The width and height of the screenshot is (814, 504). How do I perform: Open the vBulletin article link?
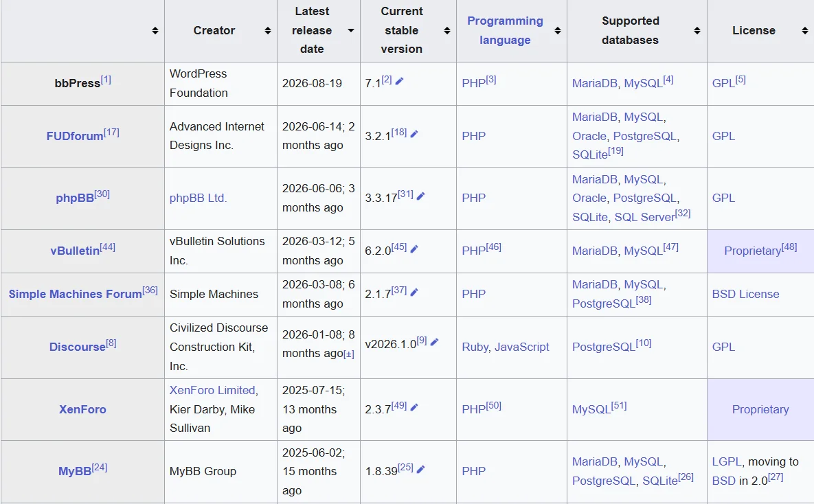point(75,251)
